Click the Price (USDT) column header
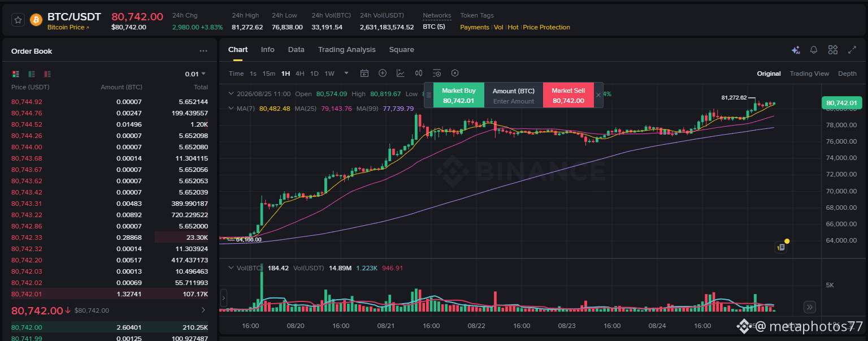The height and width of the screenshot is (341, 868). click(x=31, y=87)
